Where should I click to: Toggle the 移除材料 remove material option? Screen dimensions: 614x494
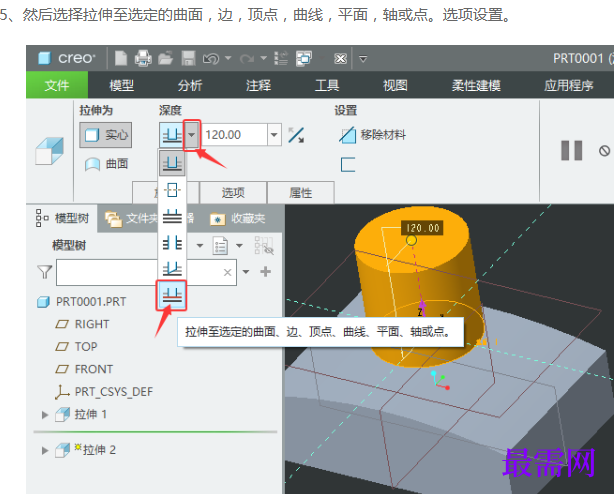(x=372, y=135)
